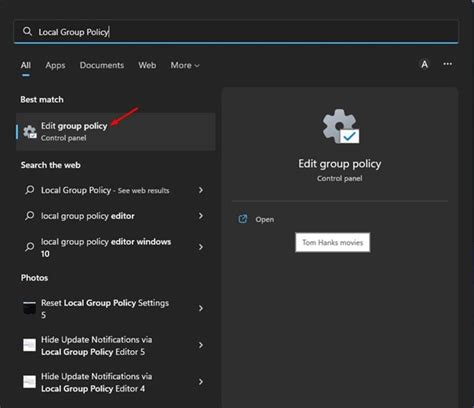Open Edit group policy best match result
The image size is (474, 408).
click(116, 132)
